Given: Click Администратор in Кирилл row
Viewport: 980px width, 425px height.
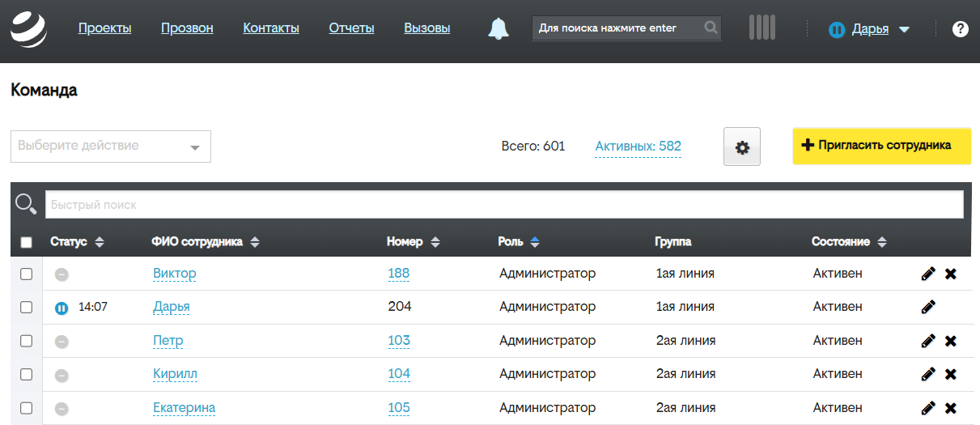Looking at the screenshot, I should coord(548,374).
